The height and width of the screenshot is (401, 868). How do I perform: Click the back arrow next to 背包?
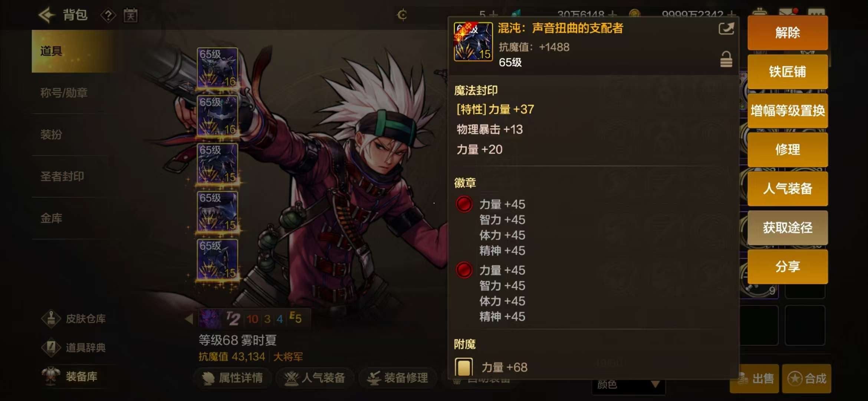pos(47,15)
